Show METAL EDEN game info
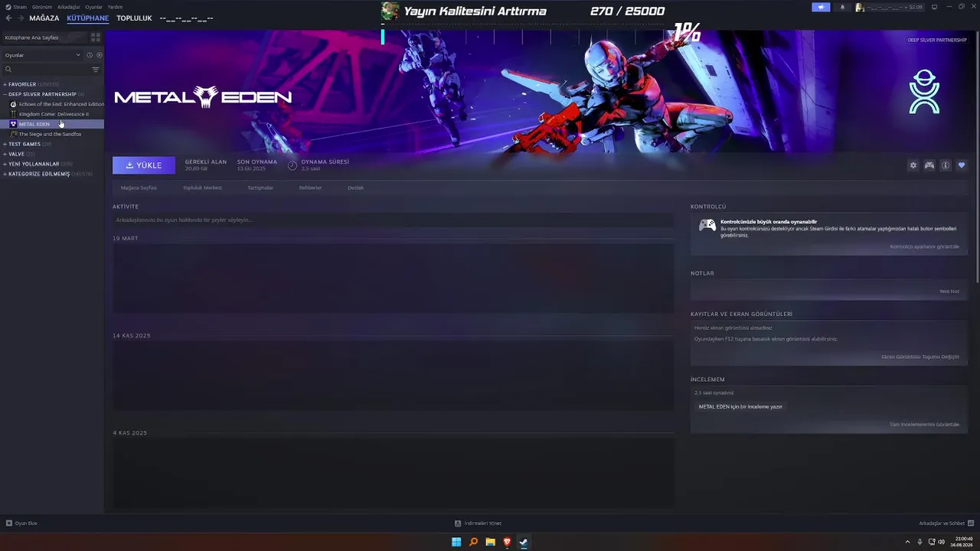 [x=946, y=165]
